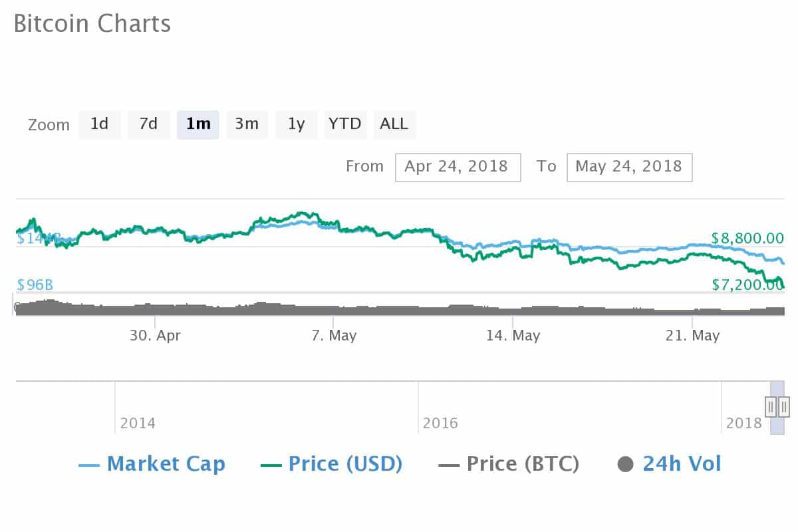This screenshot has height=532, width=798.
Task: Click the Market Cap legend line icon
Action: 89,465
